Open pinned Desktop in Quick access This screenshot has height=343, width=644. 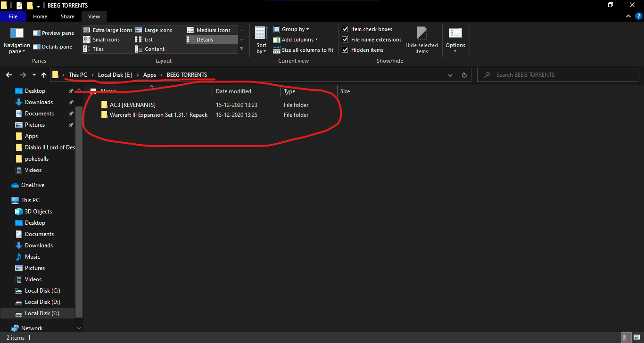pos(35,91)
